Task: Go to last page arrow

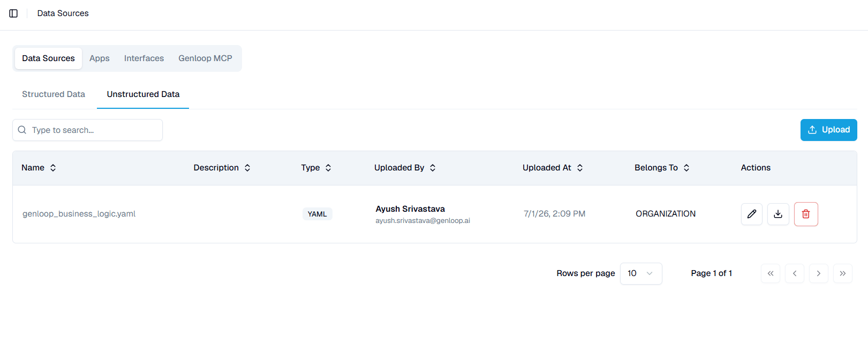Action: 843,273
